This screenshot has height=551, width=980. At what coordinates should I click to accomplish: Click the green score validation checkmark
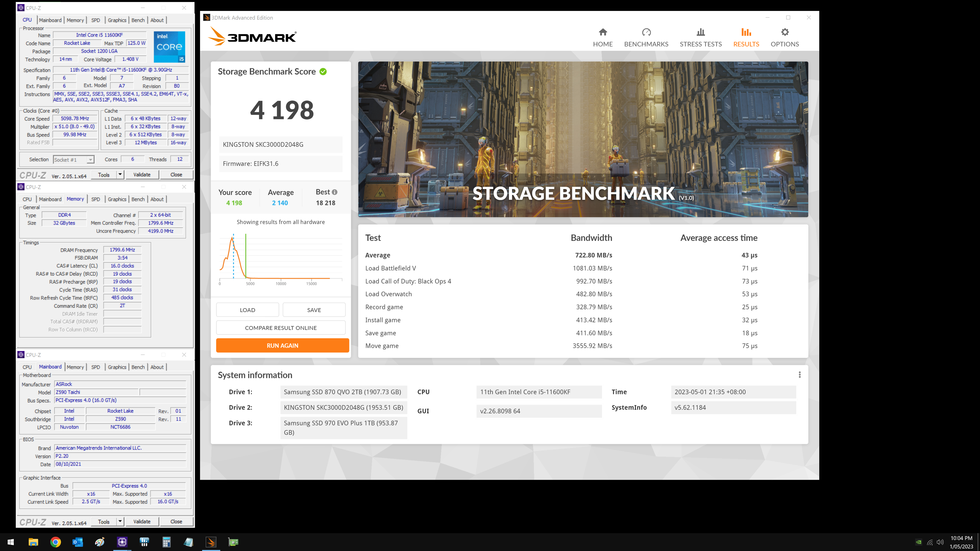[323, 71]
